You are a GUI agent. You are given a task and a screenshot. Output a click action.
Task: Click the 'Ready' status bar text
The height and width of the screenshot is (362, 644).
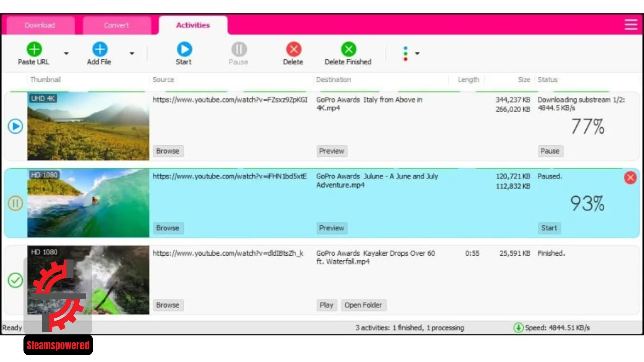click(x=12, y=328)
